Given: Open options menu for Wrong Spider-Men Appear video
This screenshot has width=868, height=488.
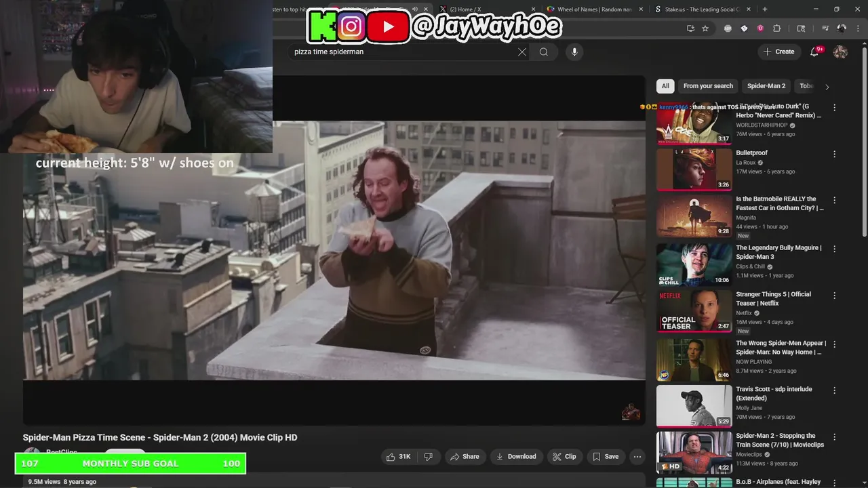Looking at the screenshot, I should coord(835,344).
